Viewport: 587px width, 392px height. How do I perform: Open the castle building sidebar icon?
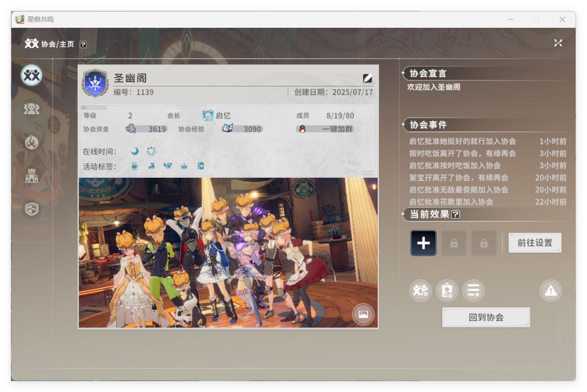(x=32, y=176)
